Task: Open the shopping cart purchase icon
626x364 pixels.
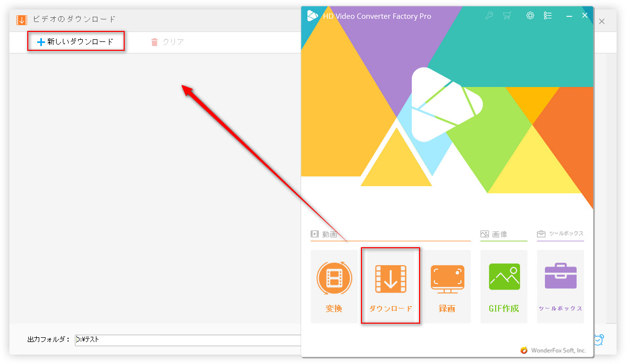Action: 507,16
